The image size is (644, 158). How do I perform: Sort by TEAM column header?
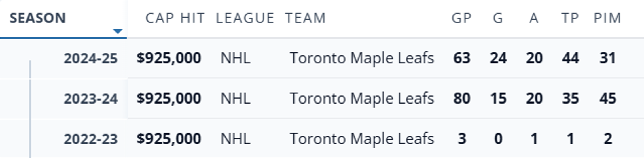[305, 18]
